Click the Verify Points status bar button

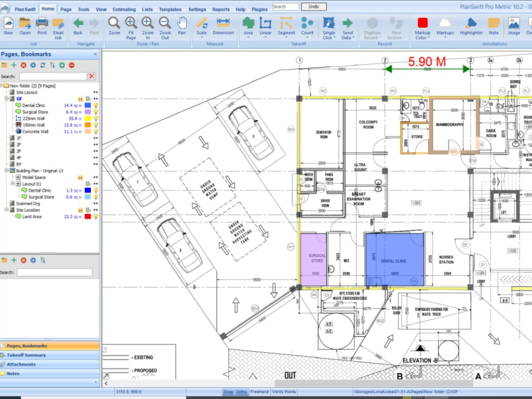pos(284,391)
